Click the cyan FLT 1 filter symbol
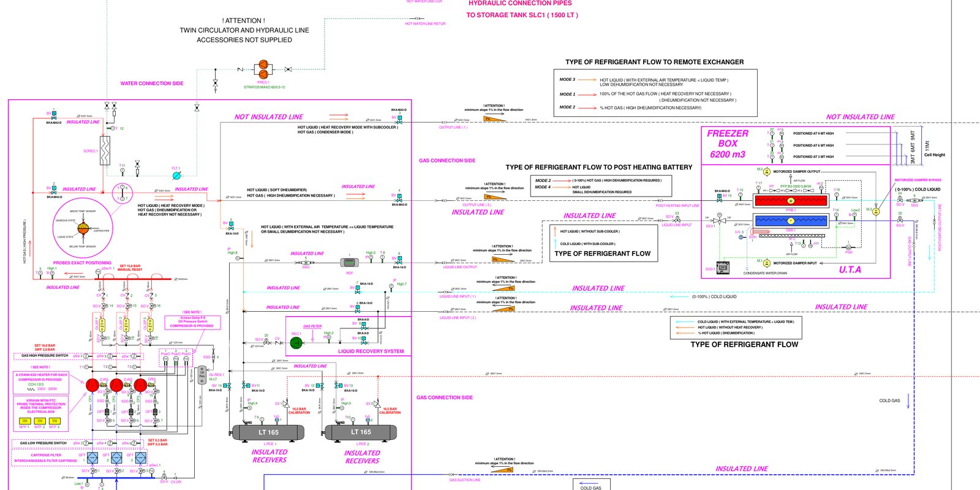 [176, 175]
